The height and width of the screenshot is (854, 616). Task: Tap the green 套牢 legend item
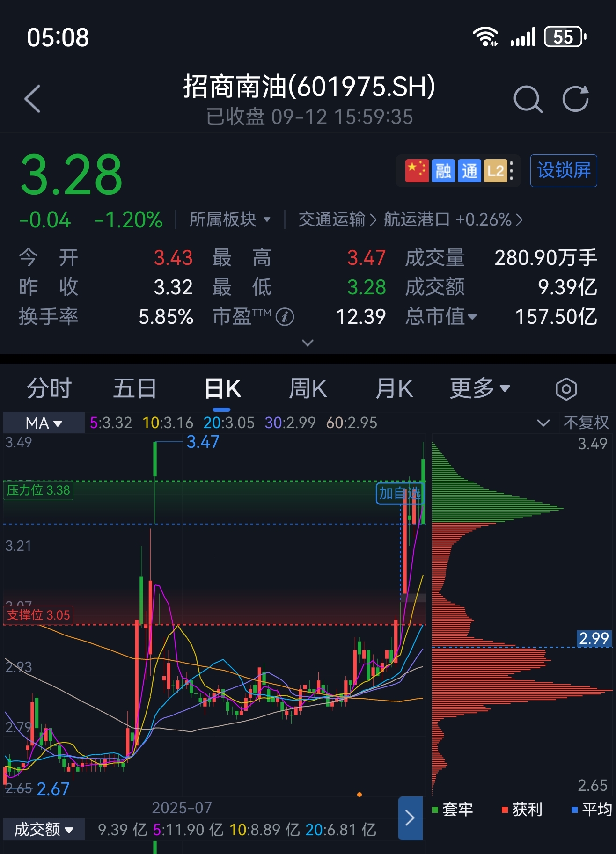[x=452, y=809]
